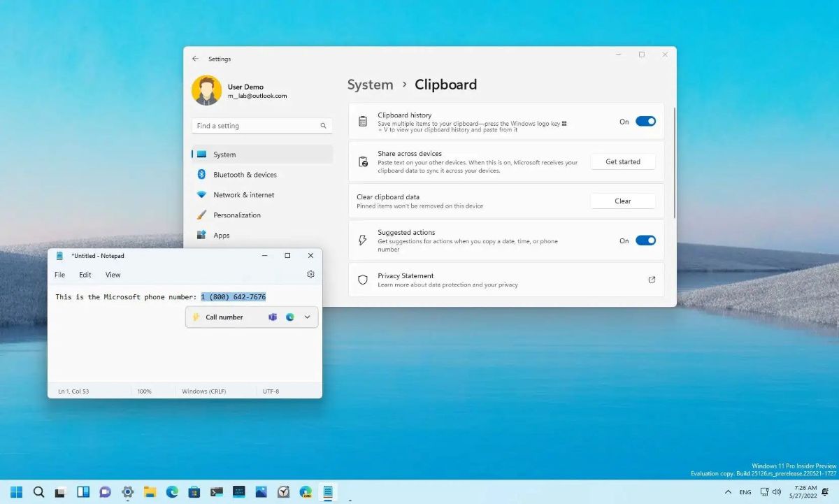Click ENG language indicator in tray
This screenshot has height=504, width=839.
(x=745, y=492)
